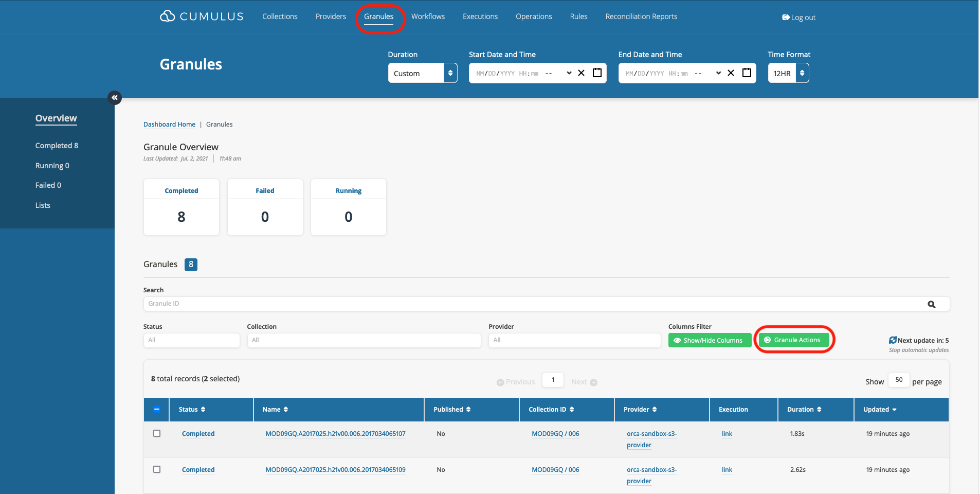Open Overview in the sidebar
The height and width of the screenshot is (494, 980).
56,118
